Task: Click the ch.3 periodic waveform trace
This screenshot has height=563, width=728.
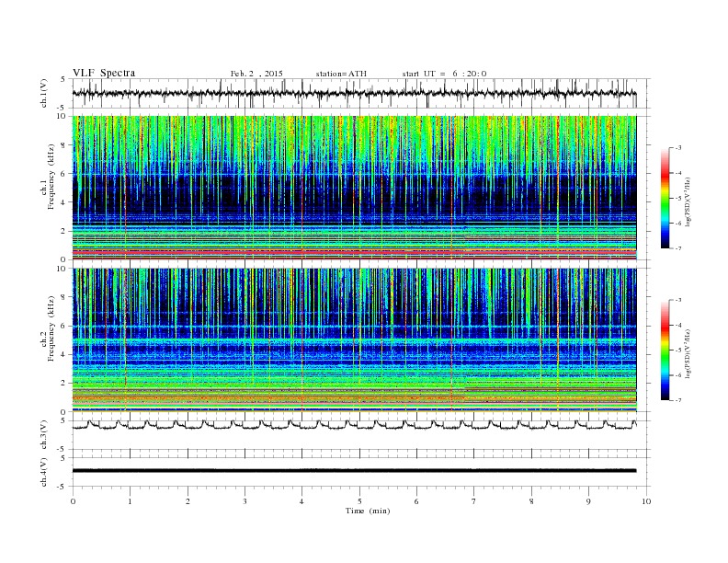Action: 354,425
